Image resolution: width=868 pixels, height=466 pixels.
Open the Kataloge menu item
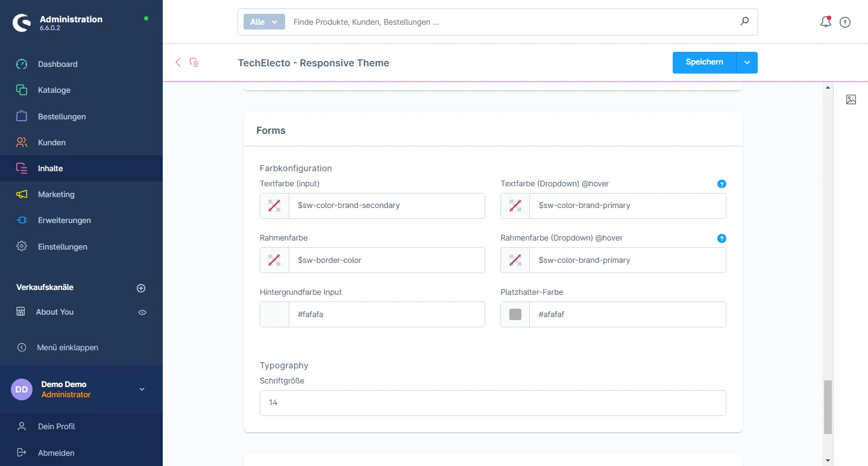pyautogui.click(x=54, y=90)
